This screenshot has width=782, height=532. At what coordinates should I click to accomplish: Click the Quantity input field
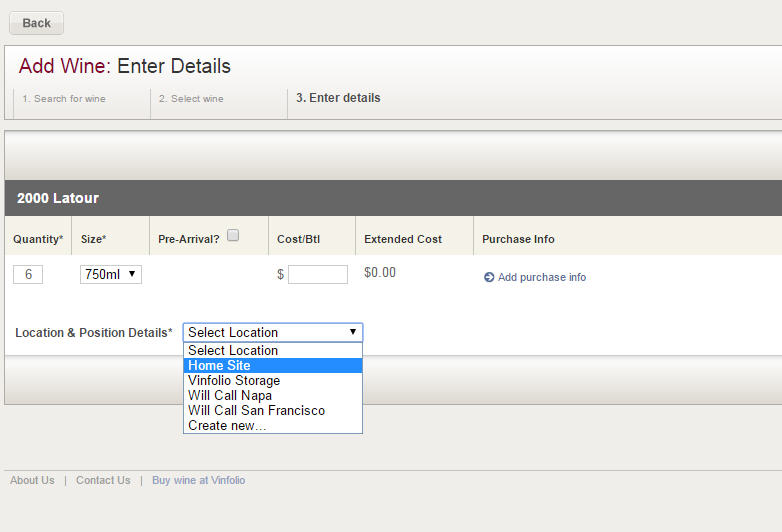(x=28, y=274)
